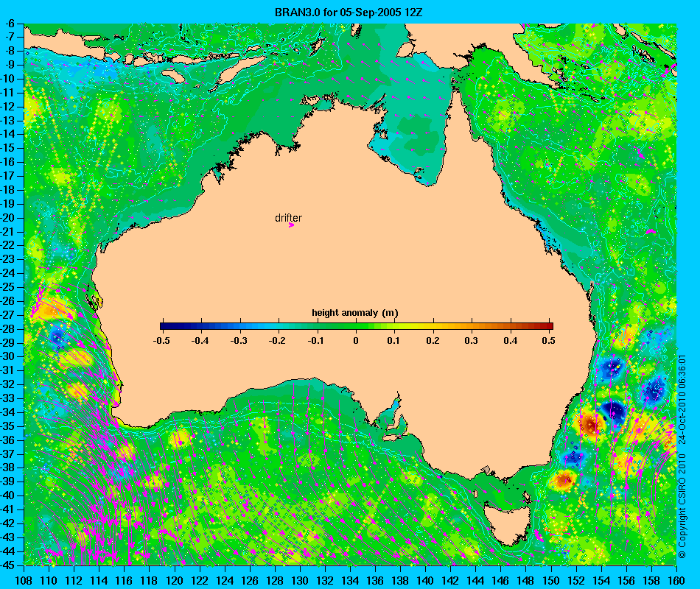Click the dark blue end of the colorbar
This screenshot has height=589, width=700.
click(165, 326)
